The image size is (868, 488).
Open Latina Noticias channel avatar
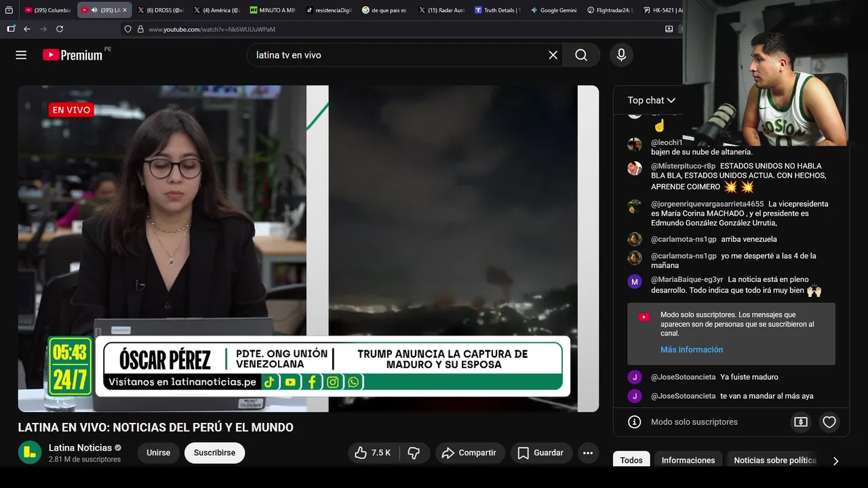[30, 453]
